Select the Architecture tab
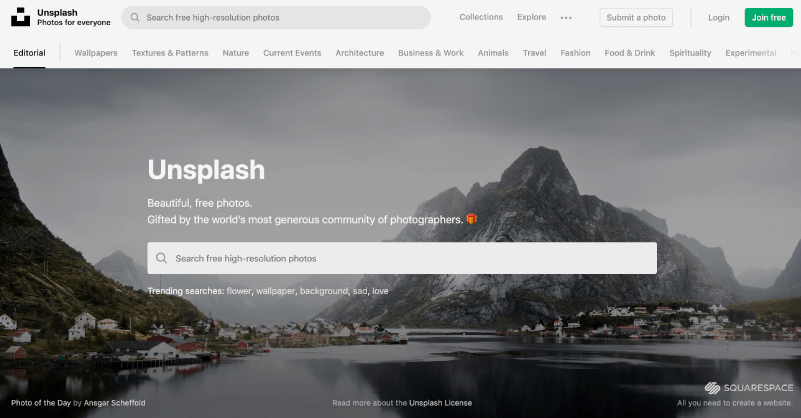Viewport: 801px width, 418px height. click(x=360, y=53)
